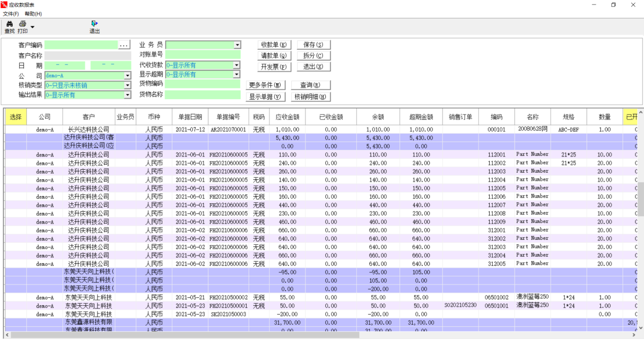
Task: Click the 开发票(F) button
Action: [274, 67]
